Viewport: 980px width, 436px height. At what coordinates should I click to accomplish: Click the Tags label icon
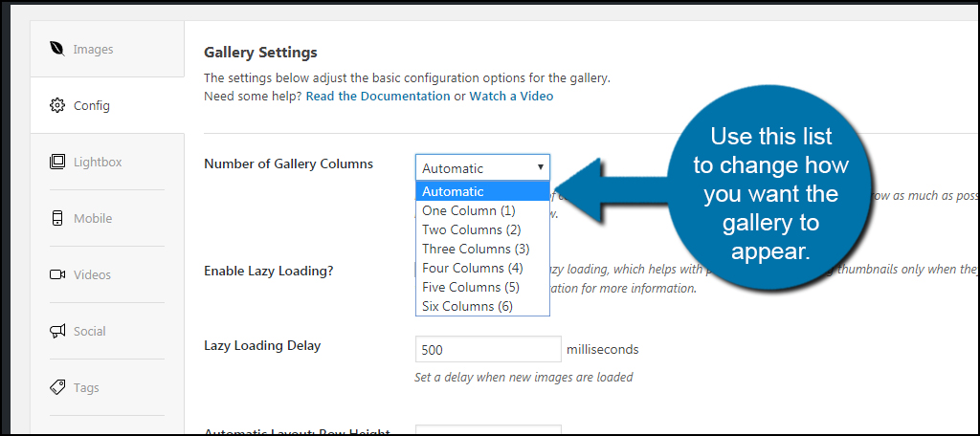[57, 388]
